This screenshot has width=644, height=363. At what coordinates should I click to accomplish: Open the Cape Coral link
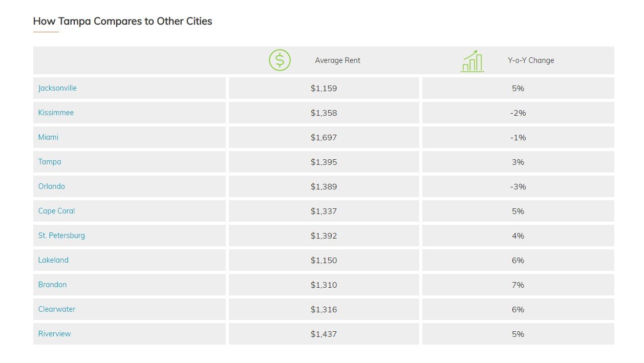click(x=56, y=211)
